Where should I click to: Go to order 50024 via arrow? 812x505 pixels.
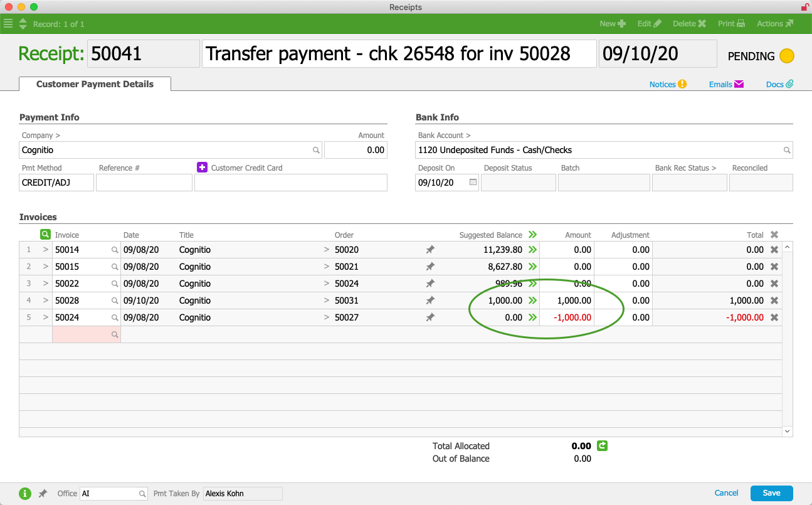[x=326, y=284]
